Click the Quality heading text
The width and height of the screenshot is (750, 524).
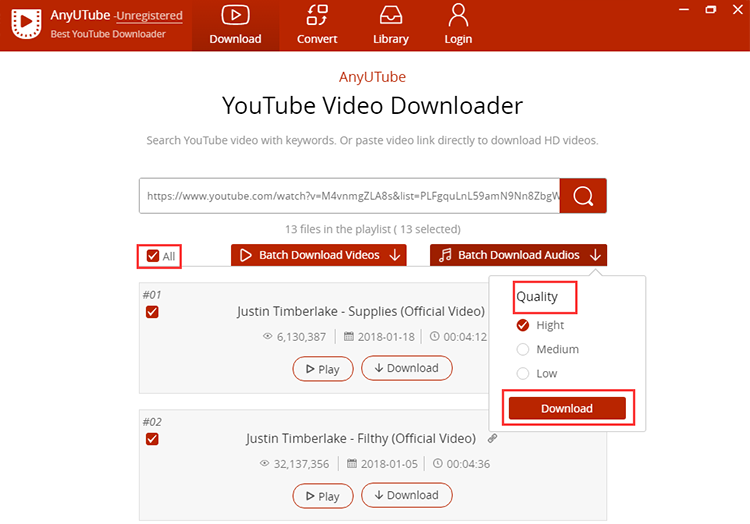point(537,296)
